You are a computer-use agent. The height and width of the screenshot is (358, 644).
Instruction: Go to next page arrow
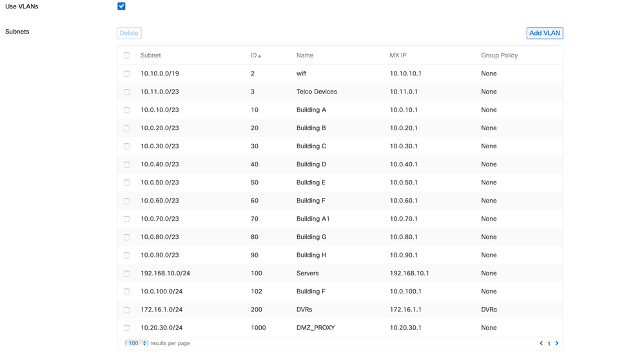pyautogui.click(x=557, y=343)
